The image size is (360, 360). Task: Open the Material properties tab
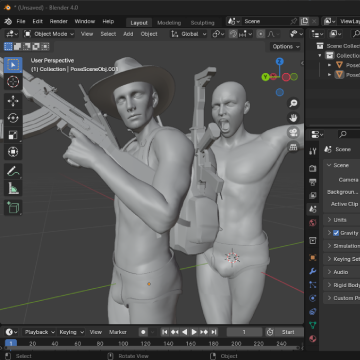tap(312, 339)
